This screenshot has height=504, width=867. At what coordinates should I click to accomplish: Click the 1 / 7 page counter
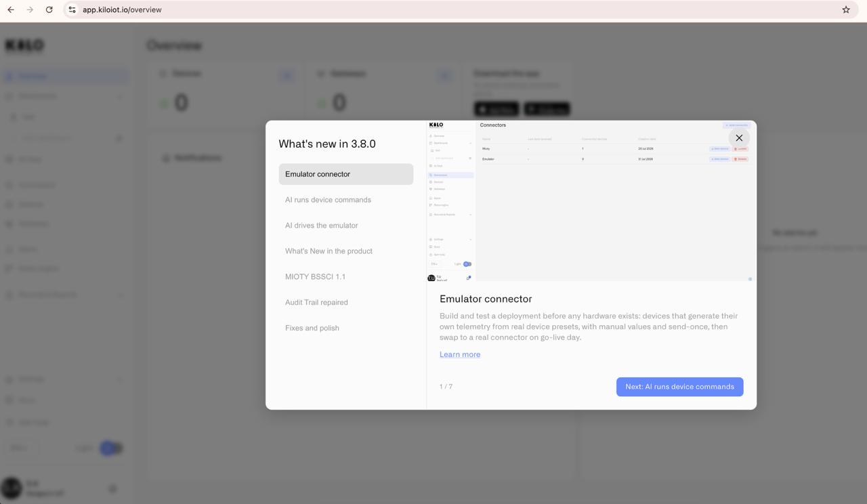click(x=446, y=387)
